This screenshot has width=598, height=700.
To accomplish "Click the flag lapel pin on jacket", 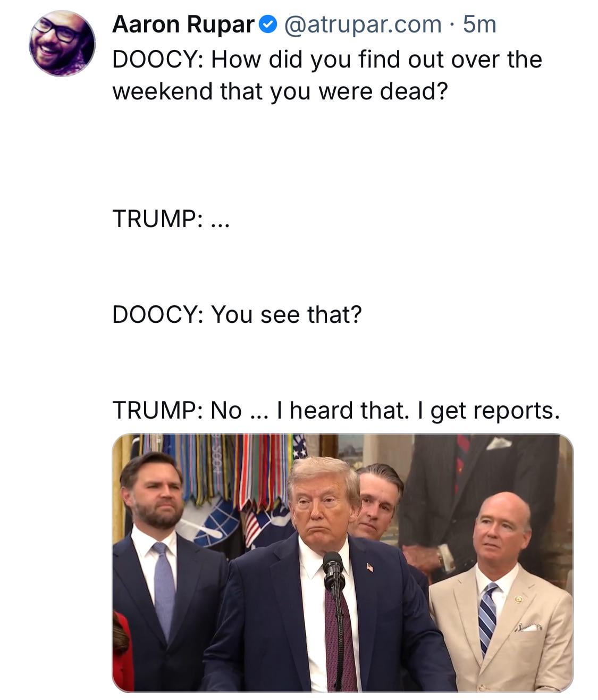I will click(x=370, y=568).
